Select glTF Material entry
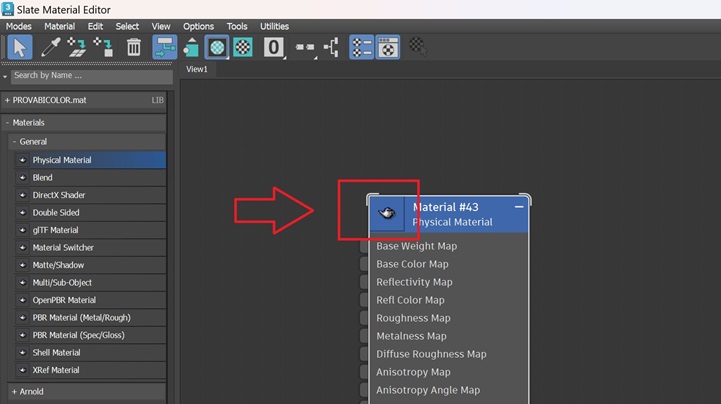The image size is (721, 404). (91, 230)
